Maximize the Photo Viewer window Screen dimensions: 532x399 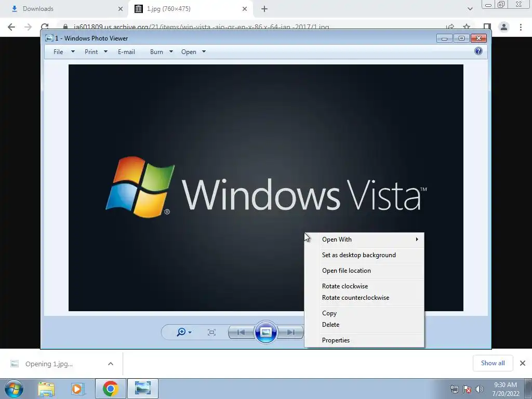461,38
